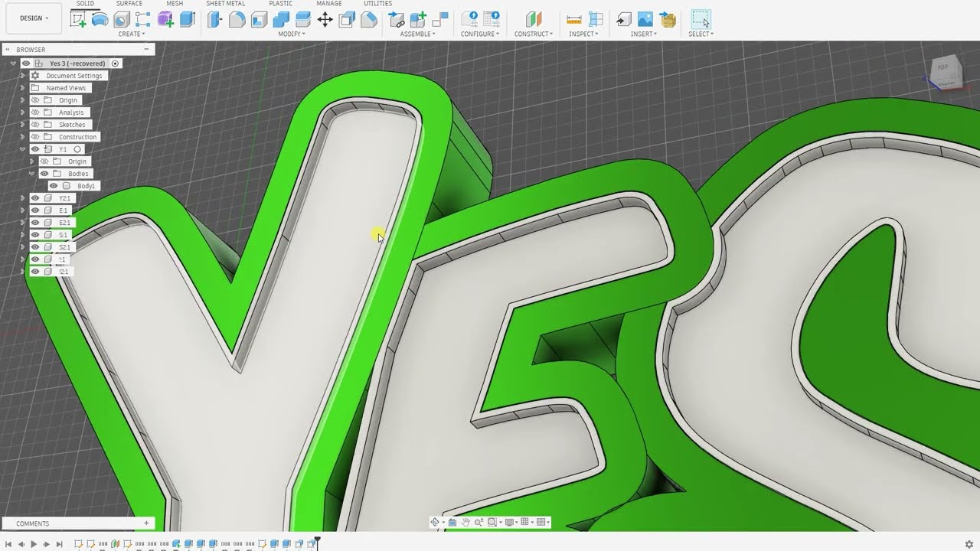Image resolution: width=980 pixels, height=551 pixels.
Task: Expand the Document Settings node
Action: point(23,76)
